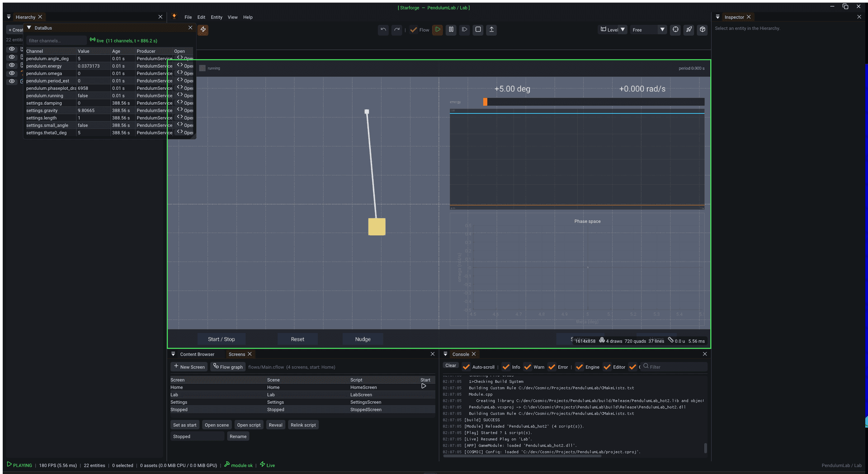Close the DataBus panel
868x474 pixels.
[x=190, y=28]
